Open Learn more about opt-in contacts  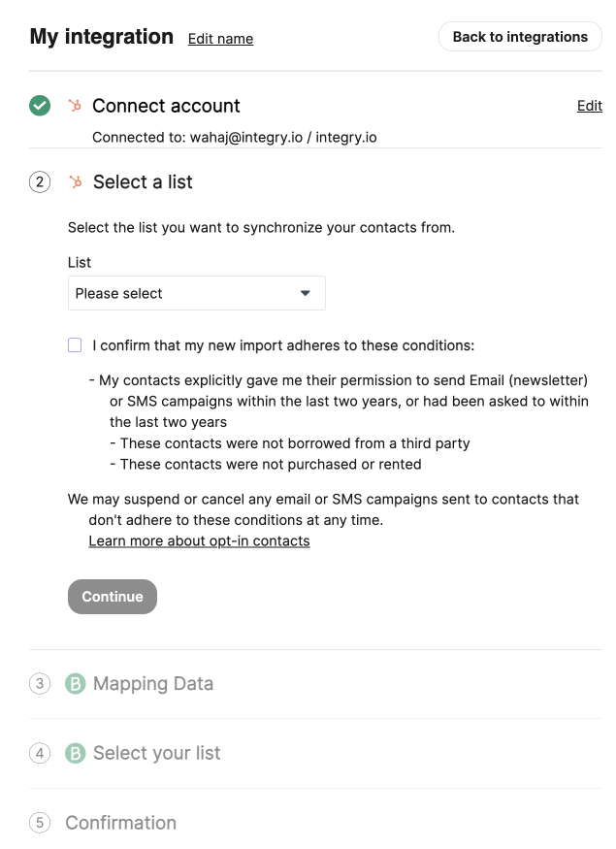199,540
